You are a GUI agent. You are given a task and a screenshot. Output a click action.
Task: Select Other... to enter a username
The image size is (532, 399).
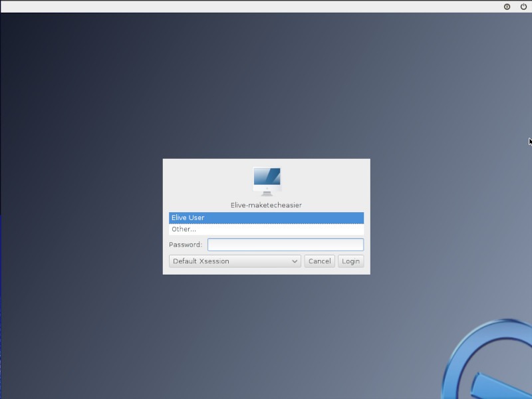coord(265,229)
